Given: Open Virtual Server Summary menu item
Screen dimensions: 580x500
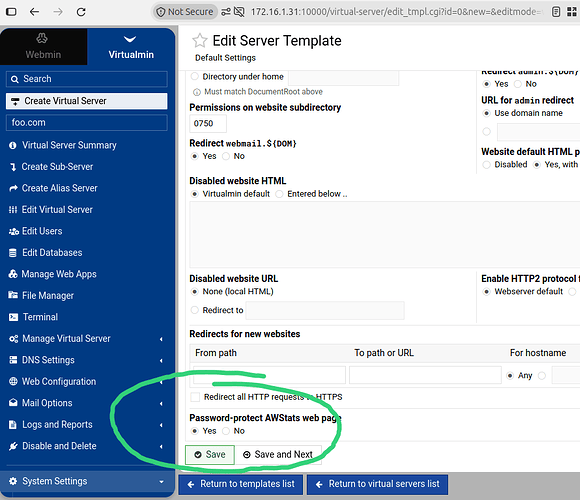Looking at the screenshot, I should point(69,145).
